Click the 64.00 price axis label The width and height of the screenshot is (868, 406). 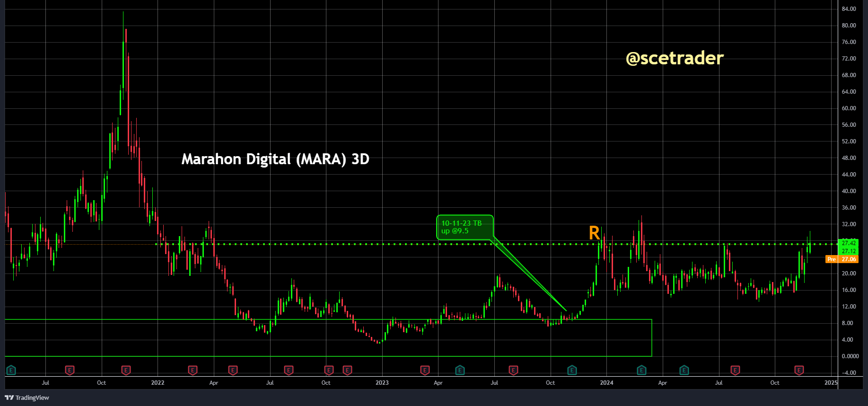tap(849, 92)
